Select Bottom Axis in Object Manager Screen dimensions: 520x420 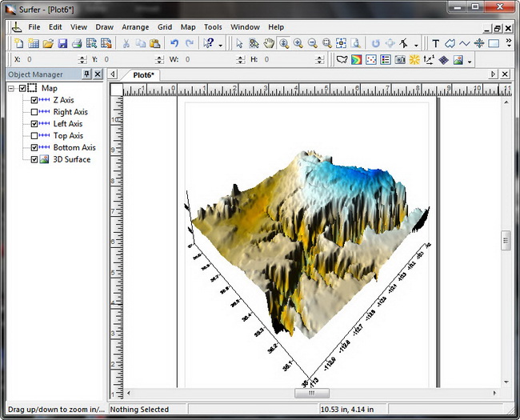[x=74, y=147]
